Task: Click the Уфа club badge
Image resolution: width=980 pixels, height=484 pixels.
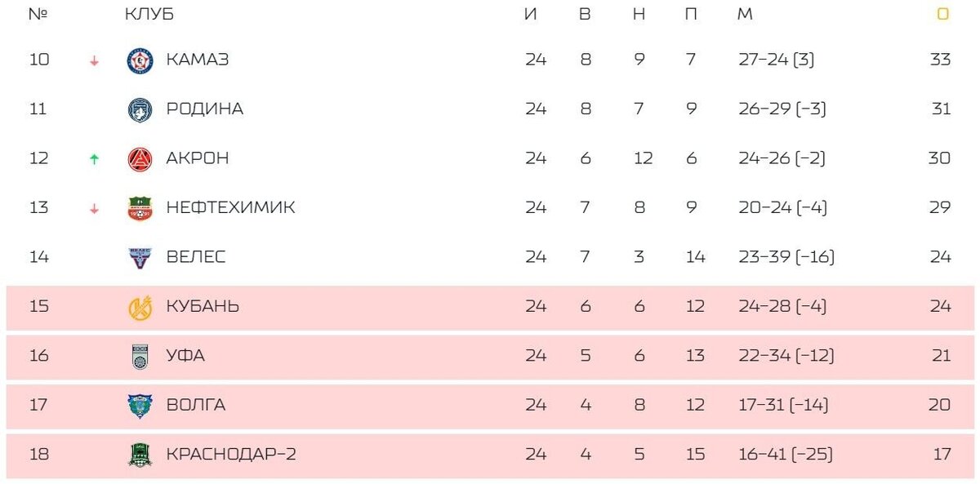Action: 140,357
